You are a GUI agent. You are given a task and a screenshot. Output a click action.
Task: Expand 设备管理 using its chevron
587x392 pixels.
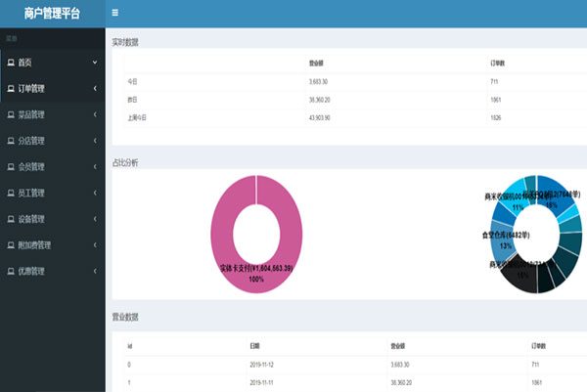click(x=95, y=219)
